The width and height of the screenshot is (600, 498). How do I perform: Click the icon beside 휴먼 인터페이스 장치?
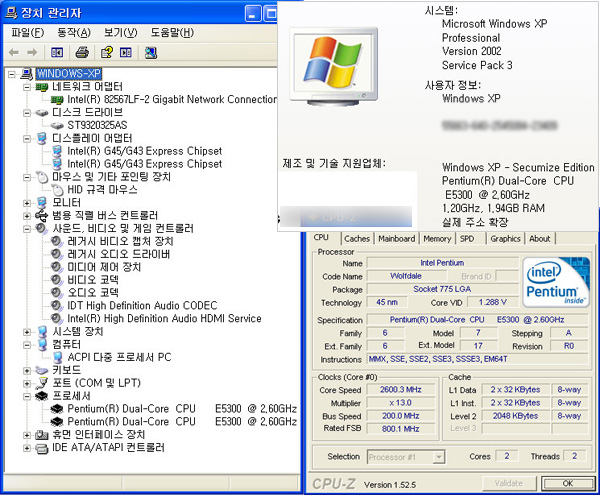41,435
